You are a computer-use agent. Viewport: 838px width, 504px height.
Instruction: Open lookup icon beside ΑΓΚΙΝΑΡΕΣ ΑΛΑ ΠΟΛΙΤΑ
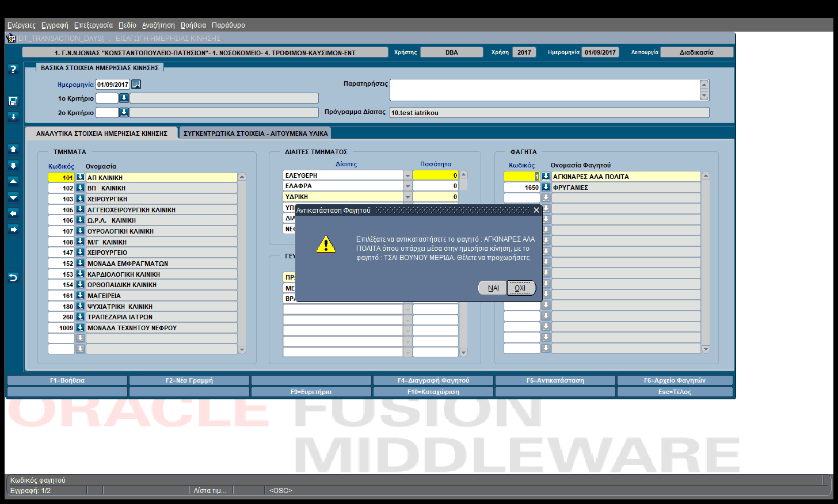[x=546, y=176]
